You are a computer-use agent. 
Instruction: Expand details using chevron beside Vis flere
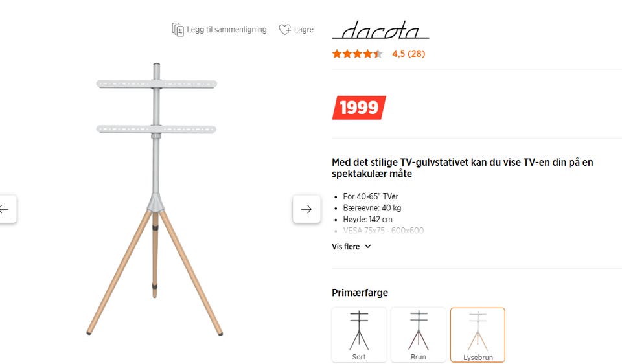[368, 247]
